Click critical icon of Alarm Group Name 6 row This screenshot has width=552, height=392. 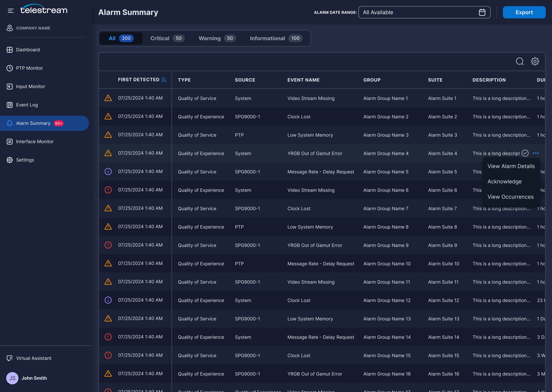[108, 190]
